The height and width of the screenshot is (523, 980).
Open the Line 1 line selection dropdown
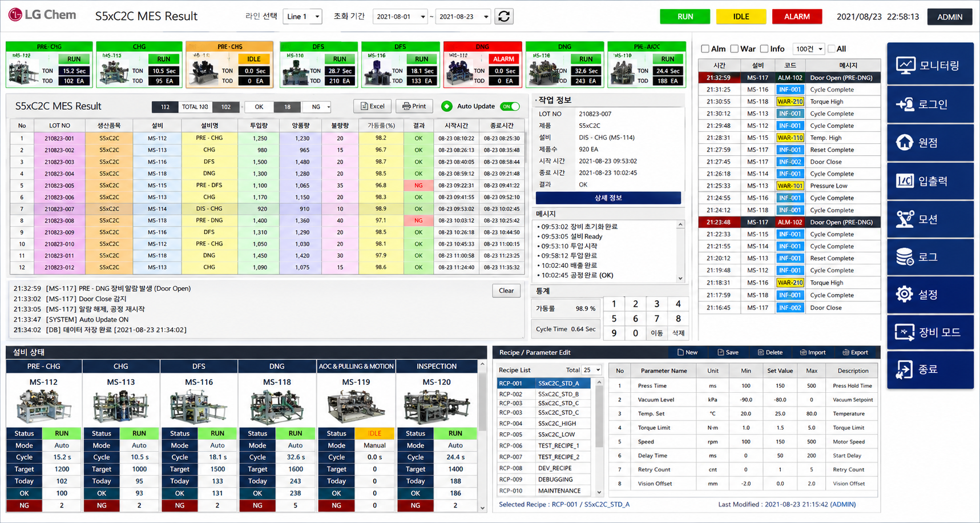click(303, 17)
